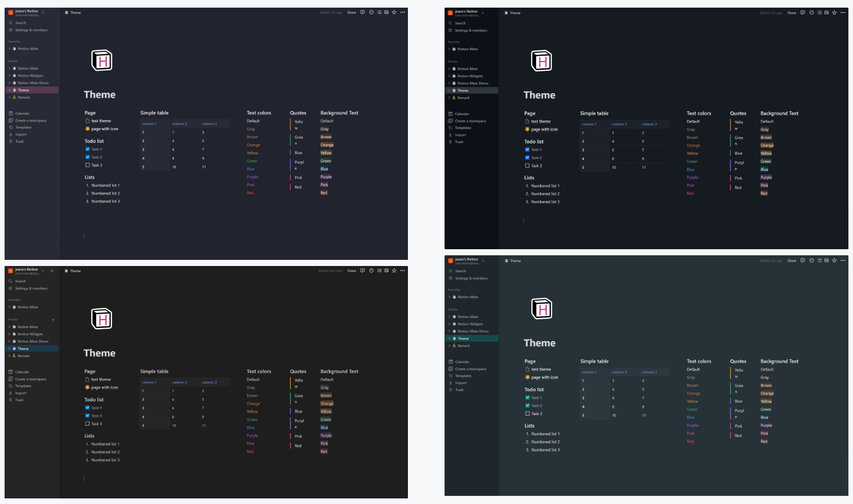Screen dimensions: 853x504
Task: Open the three-dots menu in blue-accent window
Action: [403, 271]
